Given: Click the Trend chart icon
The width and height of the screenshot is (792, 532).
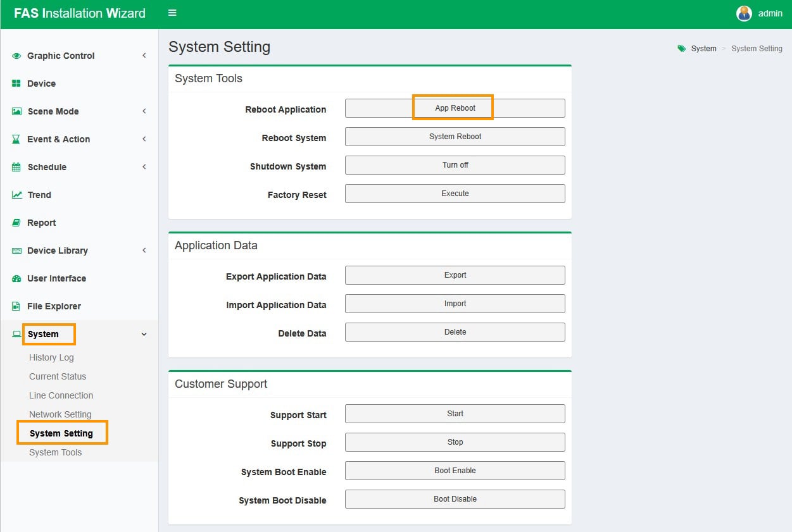Looking at the screenshot, I should 16,195.
